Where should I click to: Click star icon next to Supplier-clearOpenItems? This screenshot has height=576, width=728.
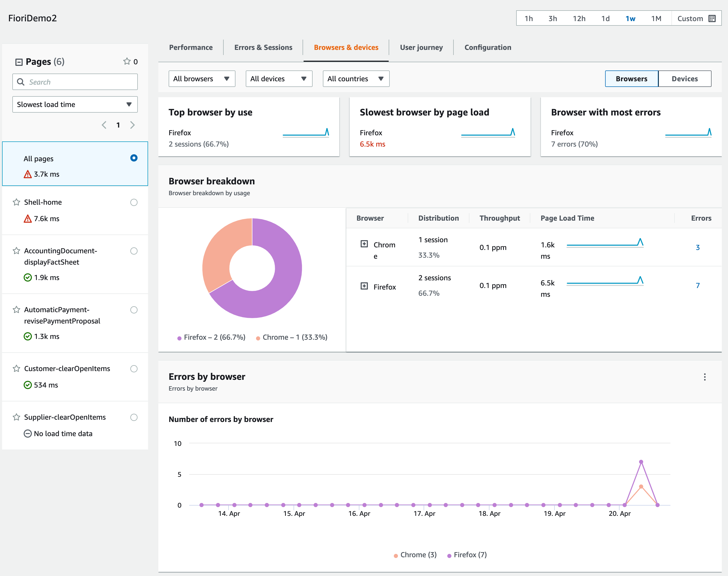(16, 417)
